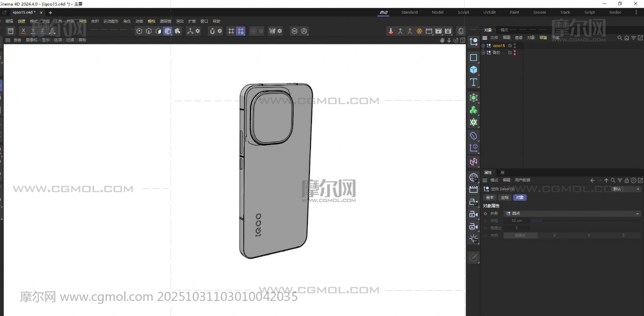Image resolution: width=644 pixels, height=316 pixels.
Task: Click the Light object icon
Action: 473,239
